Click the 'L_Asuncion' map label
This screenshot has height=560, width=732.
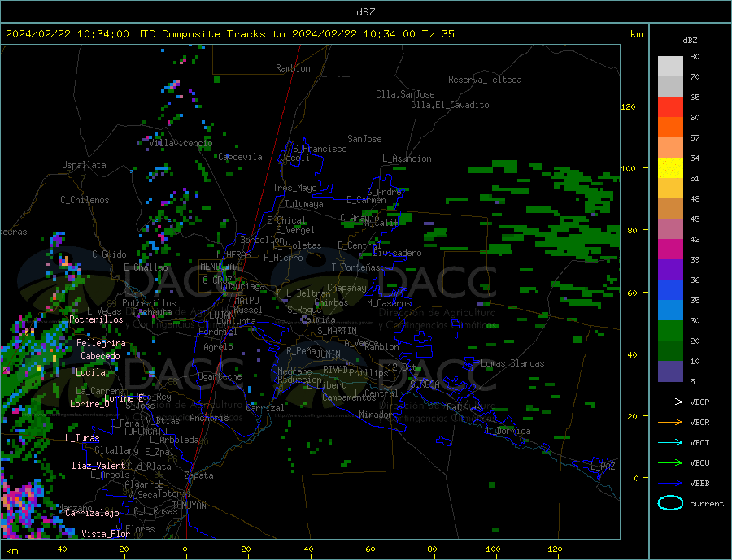click(407, 158)
